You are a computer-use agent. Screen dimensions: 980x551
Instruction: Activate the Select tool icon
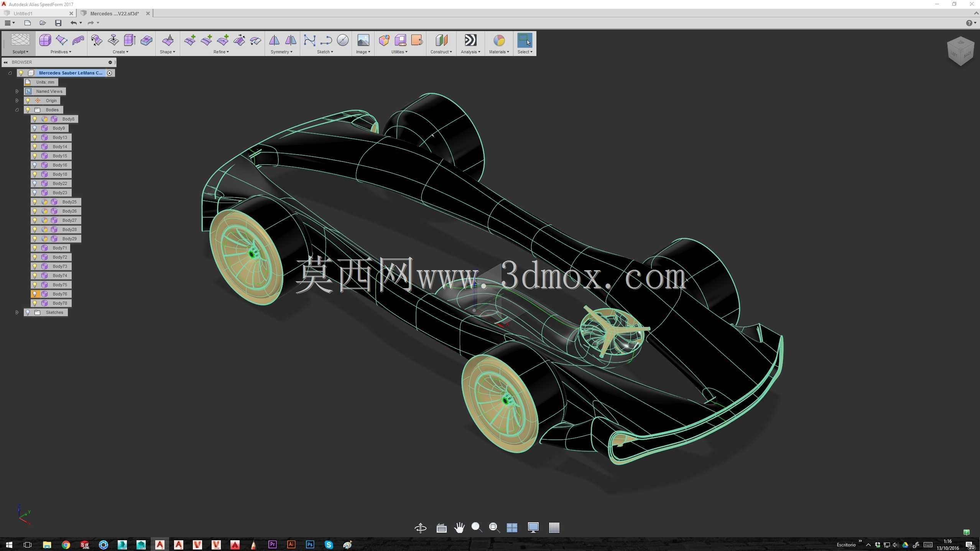click(525, 40)
